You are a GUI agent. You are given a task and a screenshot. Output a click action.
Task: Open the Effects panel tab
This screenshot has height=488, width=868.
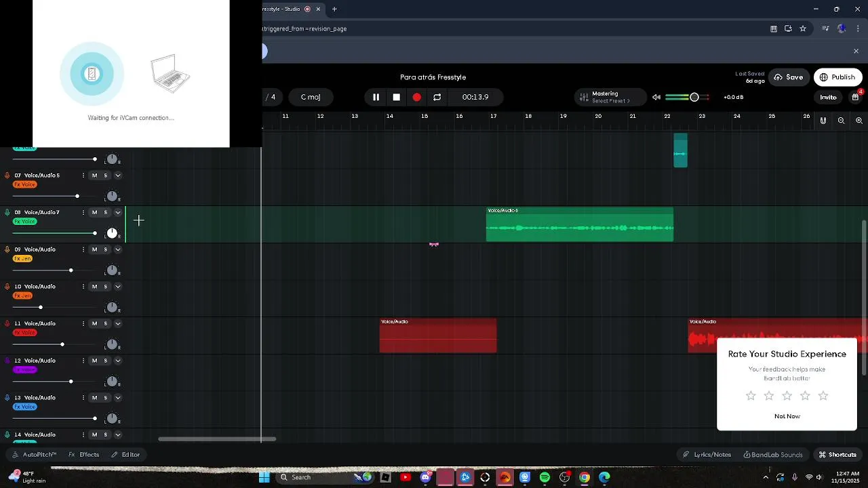(84, 455)
